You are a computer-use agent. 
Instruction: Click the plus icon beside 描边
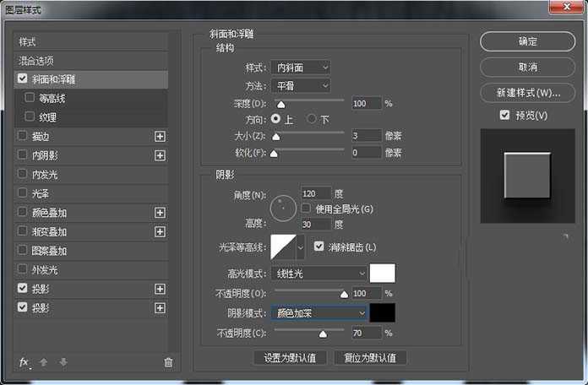click(x=160, y=136)
